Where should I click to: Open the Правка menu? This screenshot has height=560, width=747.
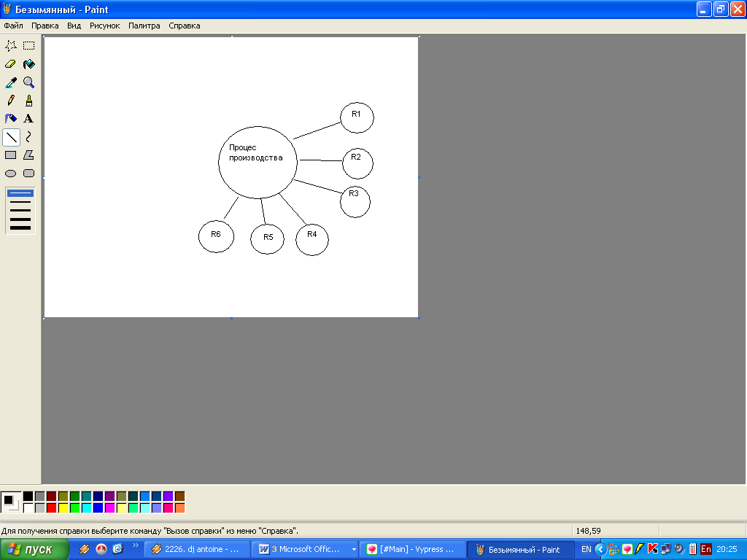(44, 26)
